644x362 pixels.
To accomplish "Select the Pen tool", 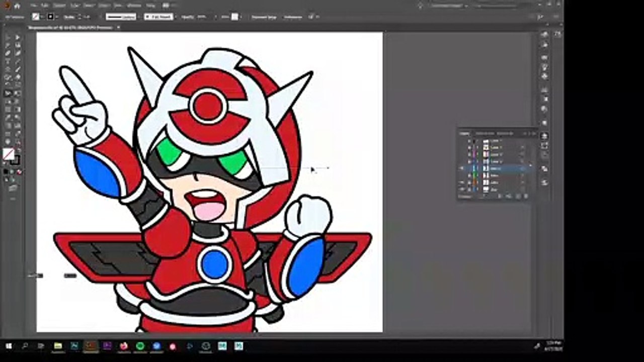I will pos(8,53).
